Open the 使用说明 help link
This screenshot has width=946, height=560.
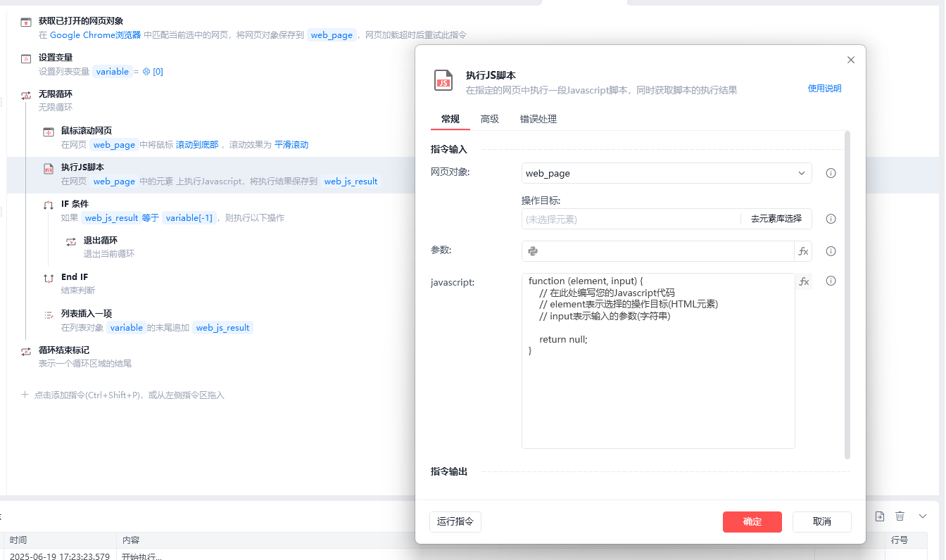click(x=824, y=89)
